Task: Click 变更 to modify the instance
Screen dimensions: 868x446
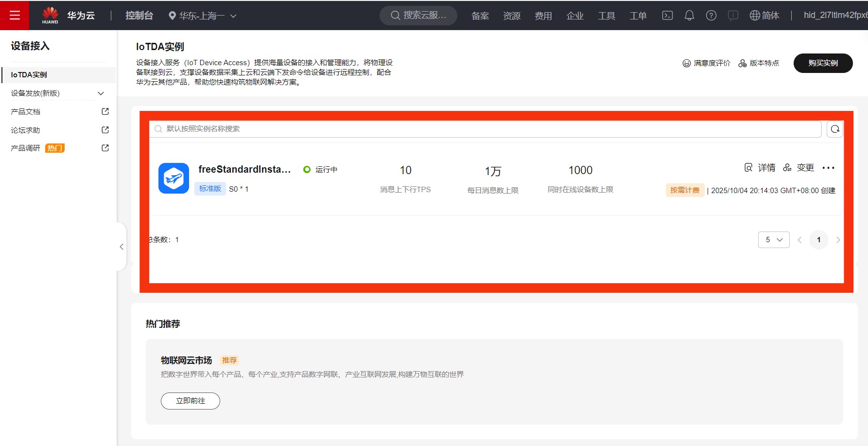Action: pos(799,168)
